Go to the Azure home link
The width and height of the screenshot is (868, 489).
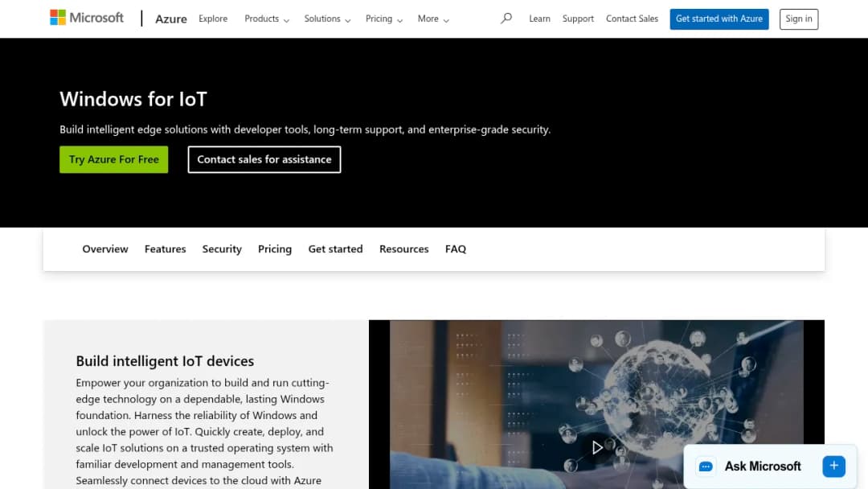(171, 18)
